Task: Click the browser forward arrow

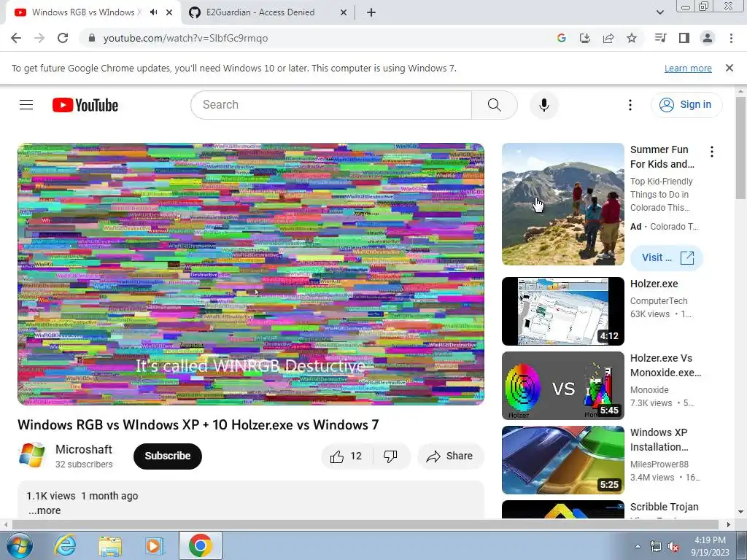Action: point(39,38)
